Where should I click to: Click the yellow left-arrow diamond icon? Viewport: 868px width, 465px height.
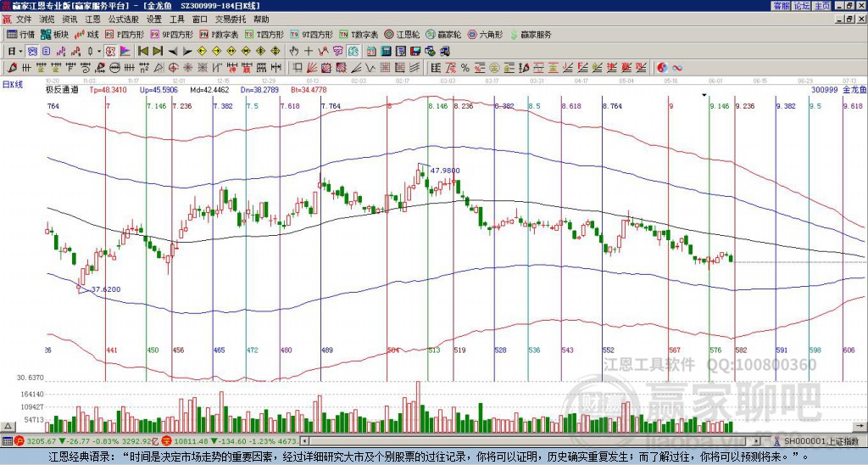point(202,52)
